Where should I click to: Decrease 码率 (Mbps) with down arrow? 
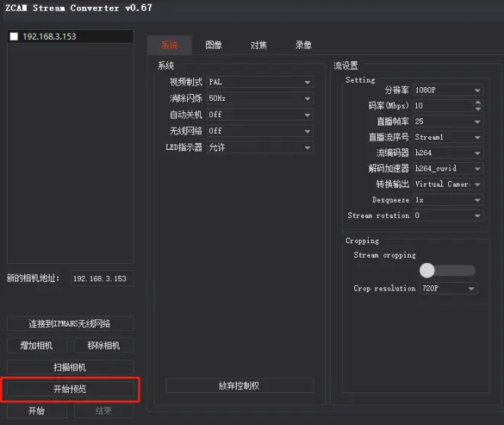478,109
